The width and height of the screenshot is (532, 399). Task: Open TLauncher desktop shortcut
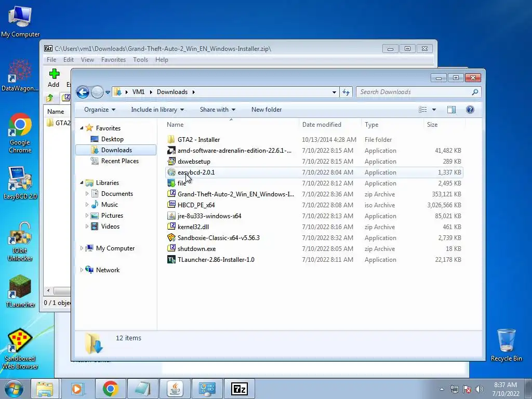(x=20, y=291)
